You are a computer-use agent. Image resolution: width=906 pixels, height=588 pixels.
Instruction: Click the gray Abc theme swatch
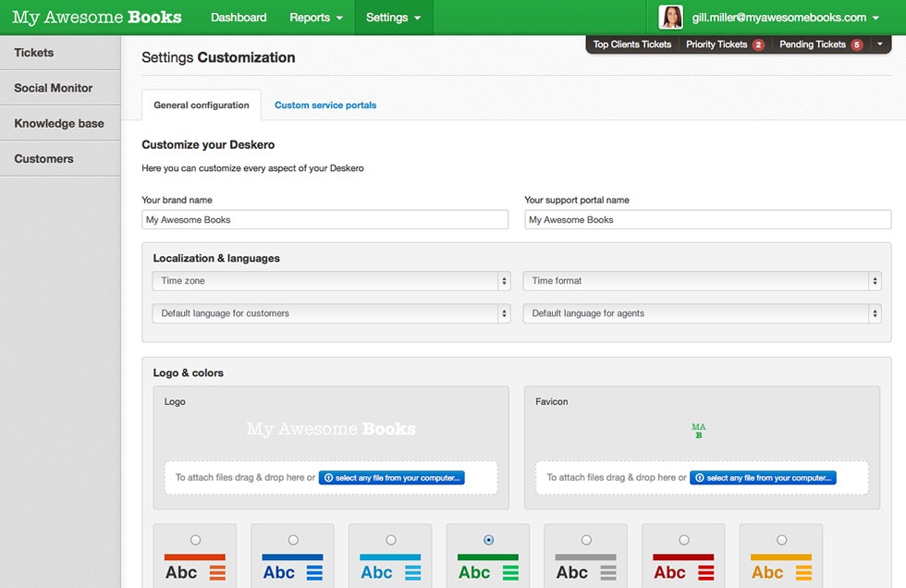(585, 568)
